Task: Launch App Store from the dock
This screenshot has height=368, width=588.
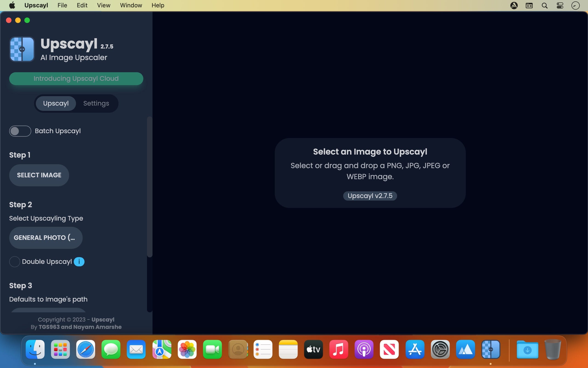Action: (415, 349)
